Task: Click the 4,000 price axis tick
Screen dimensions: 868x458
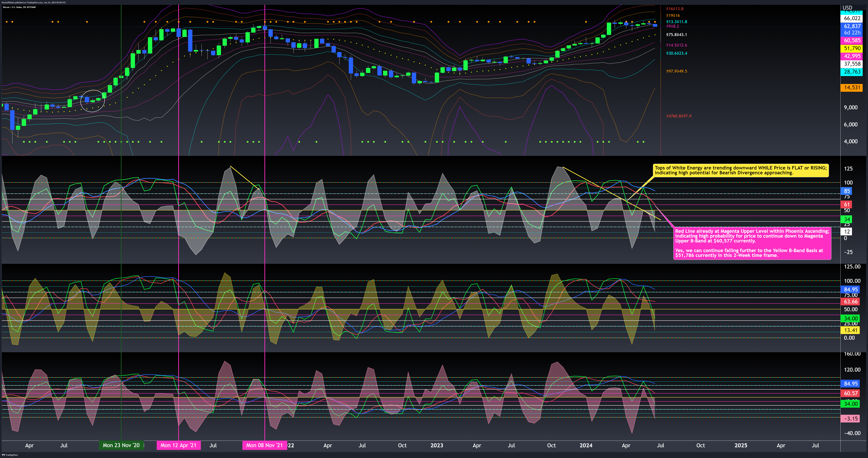Action: pyautogui.click(x=850, y=142)
